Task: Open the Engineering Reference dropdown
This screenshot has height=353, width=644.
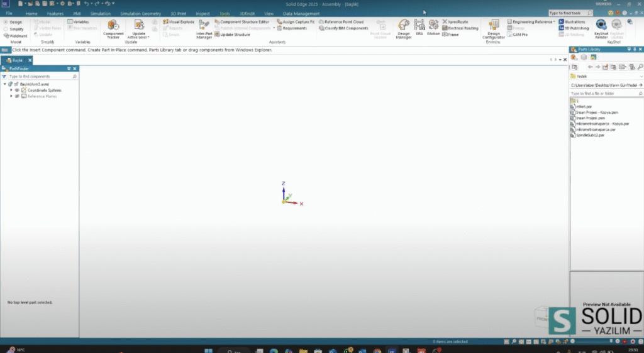Action: pos(553,22)
